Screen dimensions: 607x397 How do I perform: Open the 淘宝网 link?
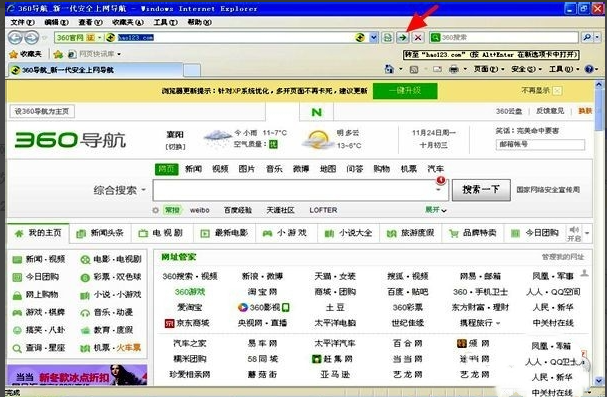[262, 292]
